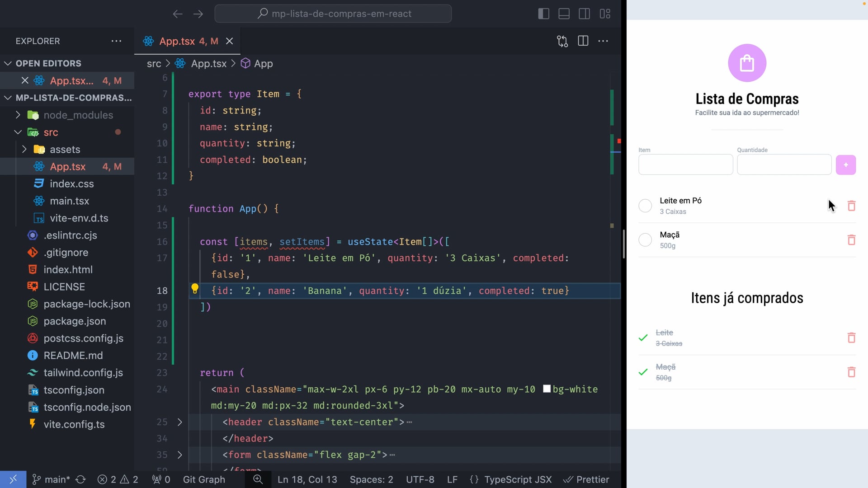The height and width of the screenshot is (488, 868).
Task: Toggle primary side bar layout icon
Action: [543, 14]
